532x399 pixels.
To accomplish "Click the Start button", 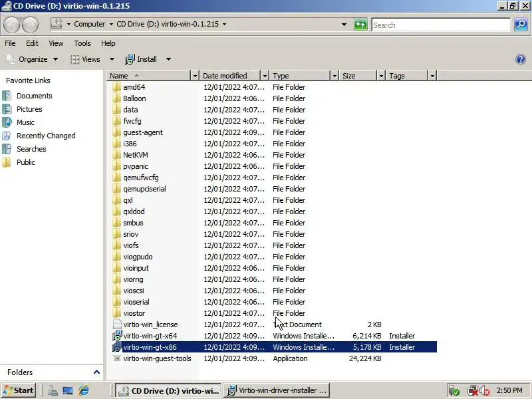I will (x=19, y=390).
